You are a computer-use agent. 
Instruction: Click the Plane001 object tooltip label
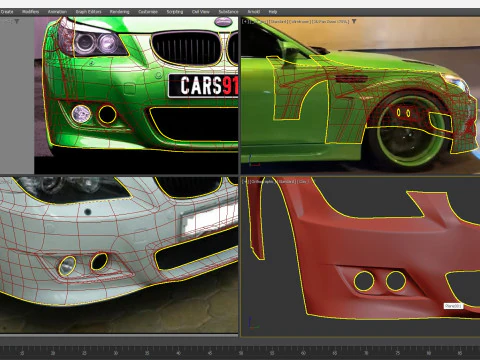[453, 306]
